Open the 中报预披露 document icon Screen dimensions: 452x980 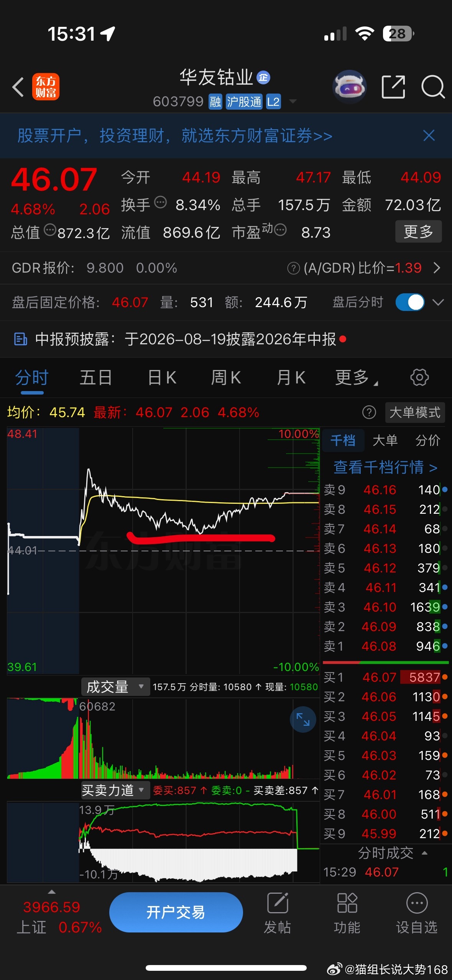tap(20, 339)
